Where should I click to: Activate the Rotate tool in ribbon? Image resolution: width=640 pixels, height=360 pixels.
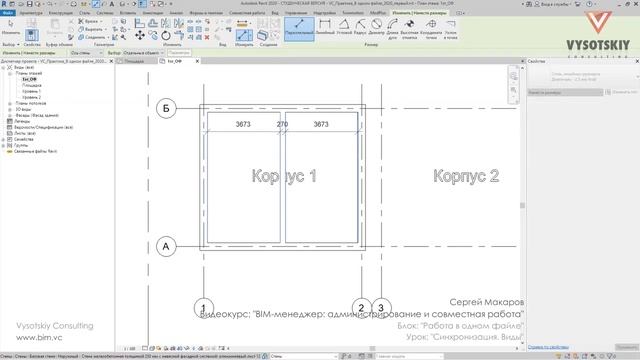[x=166, y=36]
